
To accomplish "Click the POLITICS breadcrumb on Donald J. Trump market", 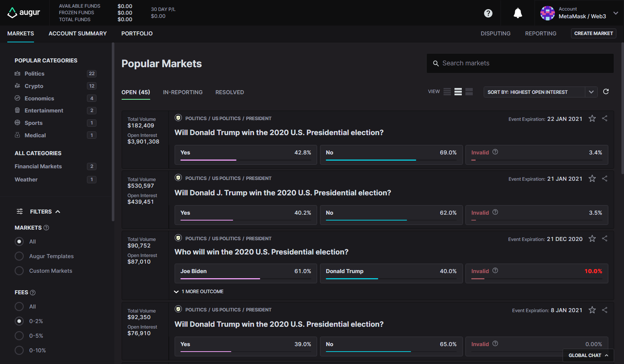I will (196, 179).
